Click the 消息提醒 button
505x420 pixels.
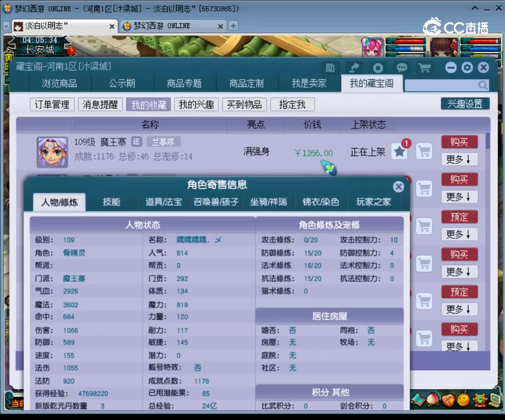click(x=100, y=104)
